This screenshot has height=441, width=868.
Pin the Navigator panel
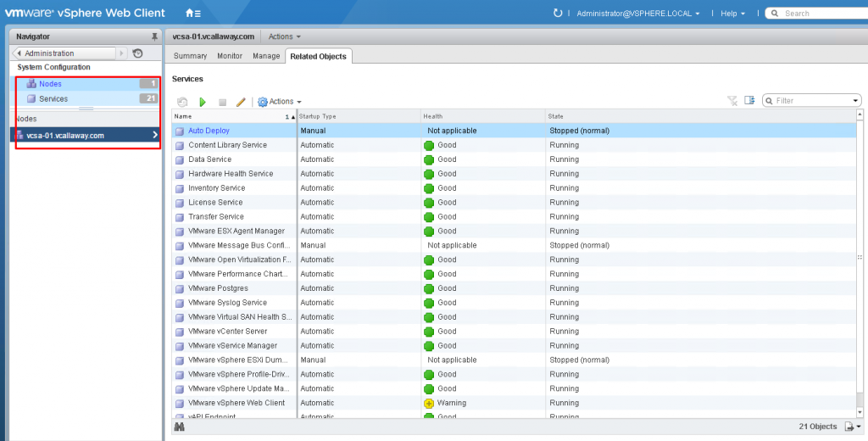coord(154,36)
